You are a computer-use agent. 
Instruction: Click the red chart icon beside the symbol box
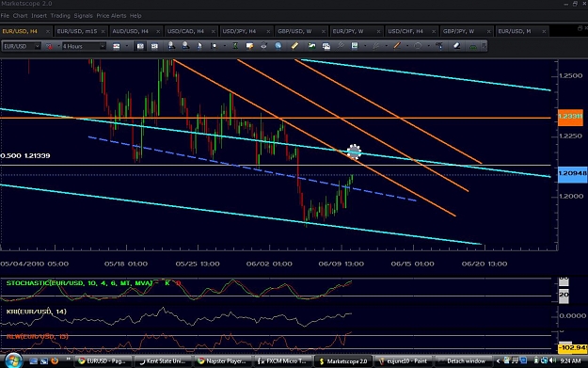(49, 46)
